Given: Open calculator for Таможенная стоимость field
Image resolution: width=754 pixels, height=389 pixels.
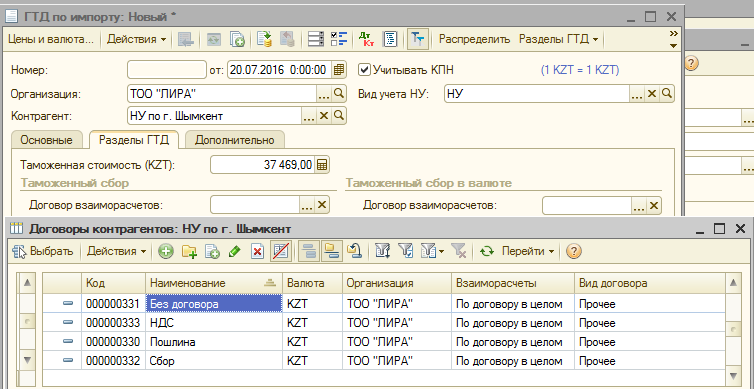Looking at the screenshot, I should [322, 165].
